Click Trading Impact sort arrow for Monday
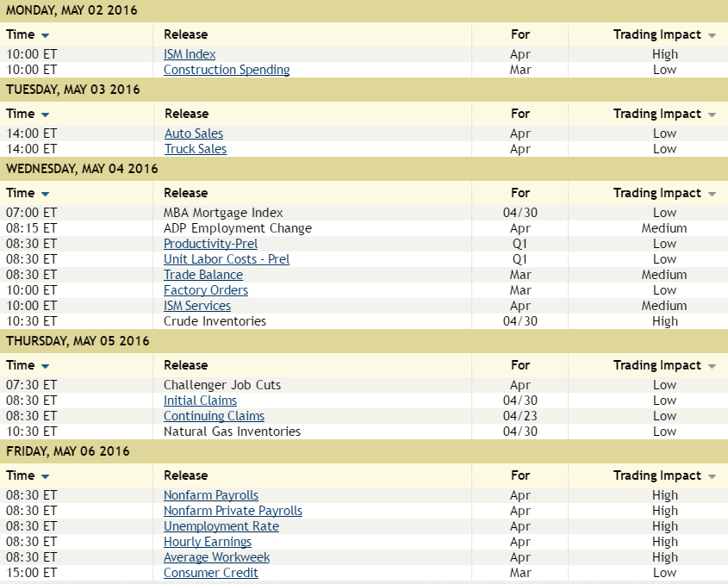Image resolution: width=728 pixels, height=584 pixels. pos(712,35)
